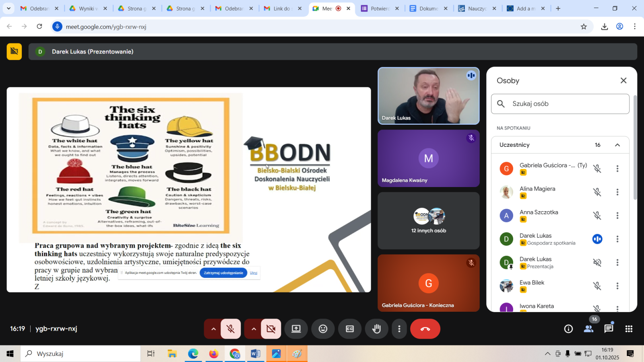Image resolution: width=644 pixels, height=362 pixels.
Task: Open the activities grid icon
Action: tap(629, 329)
